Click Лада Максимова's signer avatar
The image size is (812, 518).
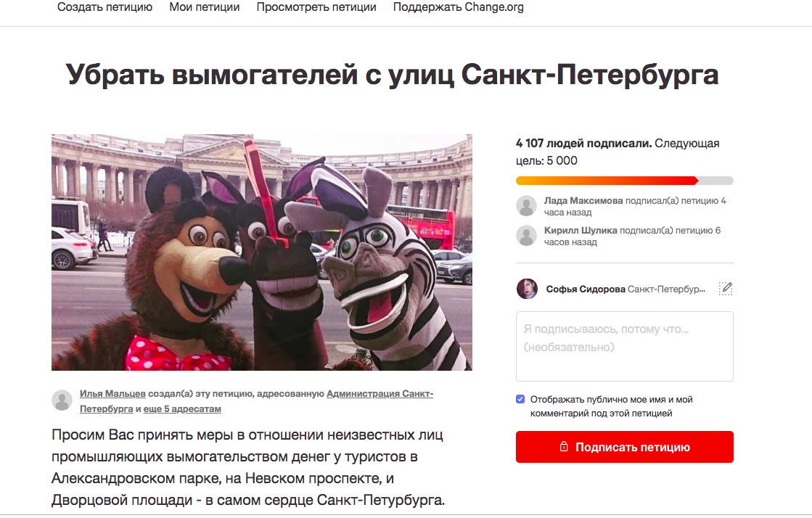coord(526,205)
